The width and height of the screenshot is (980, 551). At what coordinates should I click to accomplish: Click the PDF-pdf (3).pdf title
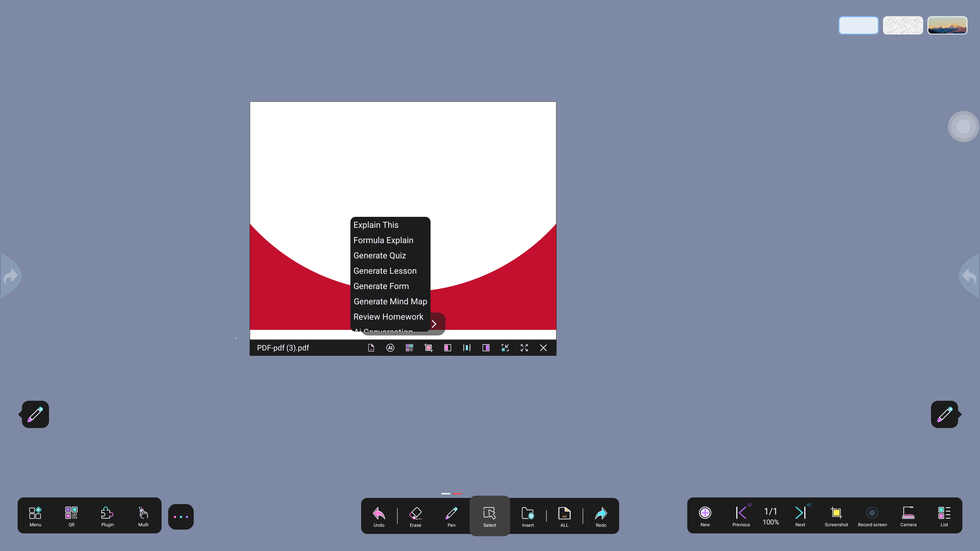pyautogui.click(x=283, y=347)
